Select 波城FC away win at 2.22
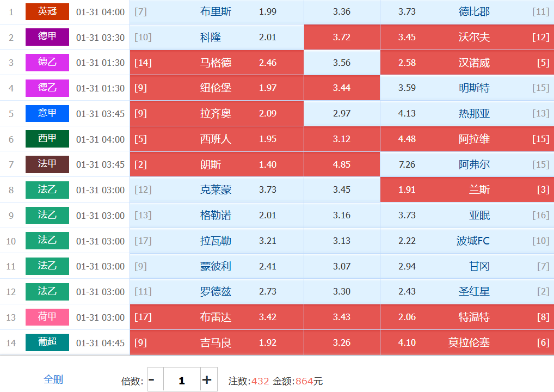Viewport: 554px width, 392px height. click(x=466, y=241)
